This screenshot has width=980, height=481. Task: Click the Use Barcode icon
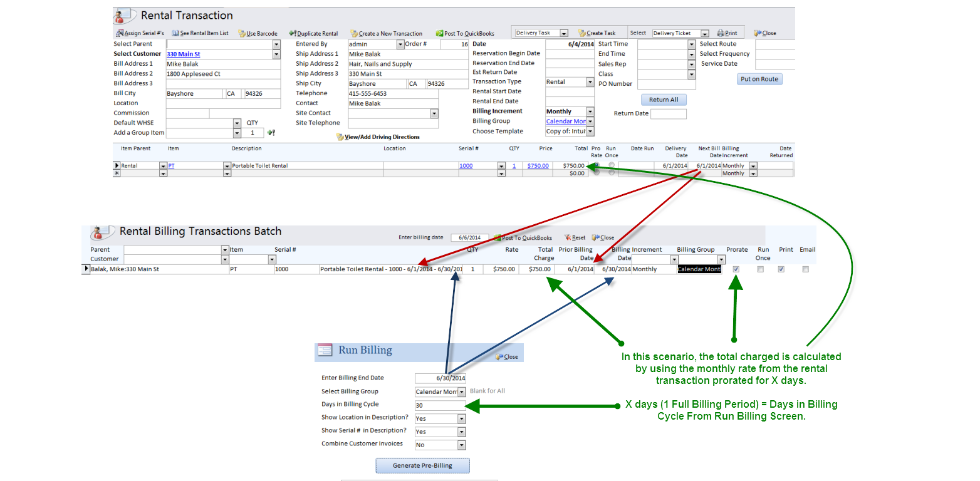(242, 34)
